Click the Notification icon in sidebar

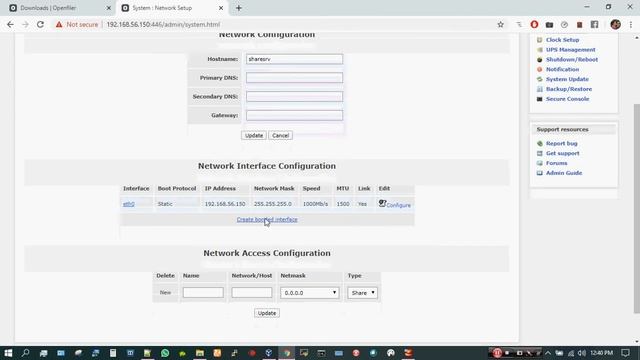pyautogui.click(x=540, y=69)
